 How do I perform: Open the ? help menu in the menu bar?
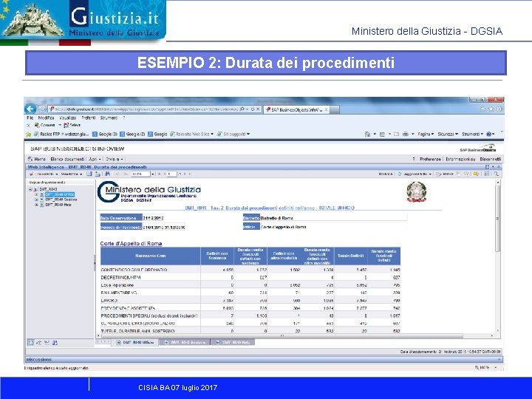(x=124, y=117)
